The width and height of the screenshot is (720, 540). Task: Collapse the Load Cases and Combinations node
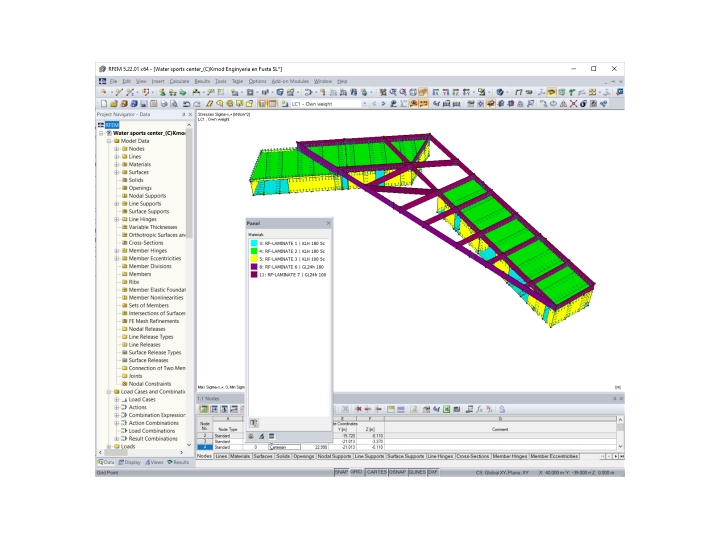point(109,392)
